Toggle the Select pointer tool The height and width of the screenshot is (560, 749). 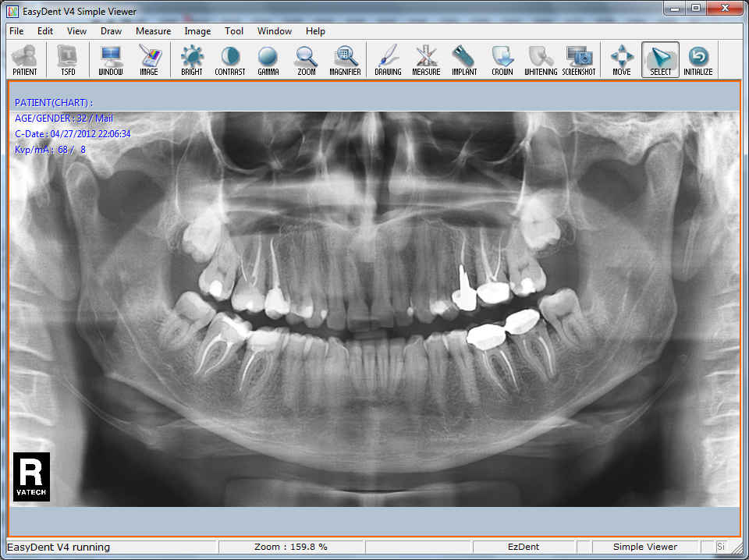pos(661,60)
